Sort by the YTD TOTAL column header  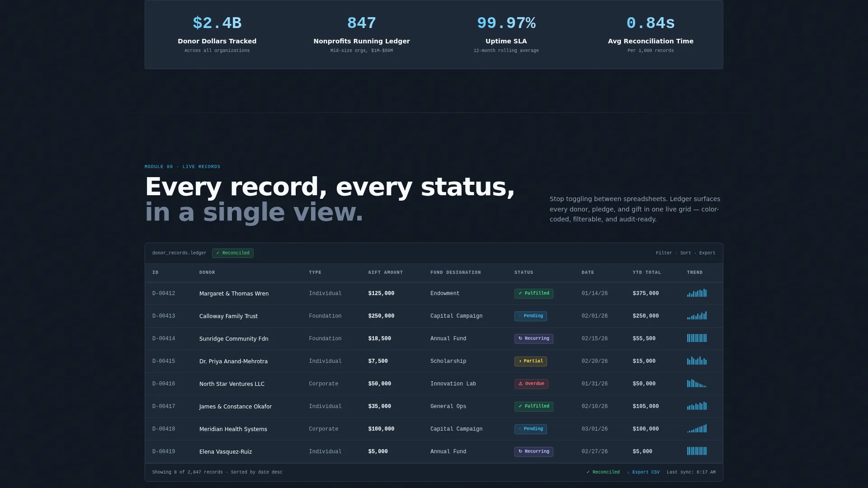click(x=646, y=272)
